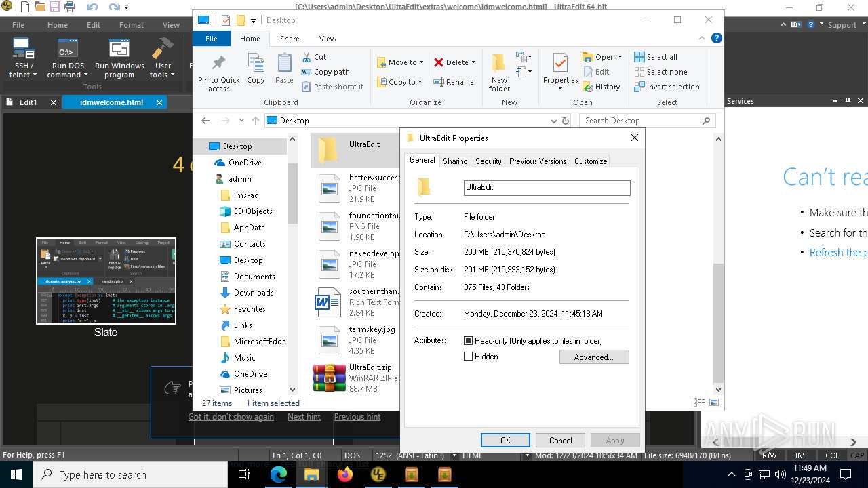Open the Security tab in Properties
The height and width of the screenshot is (488, 868).
[x=488, y=161]
